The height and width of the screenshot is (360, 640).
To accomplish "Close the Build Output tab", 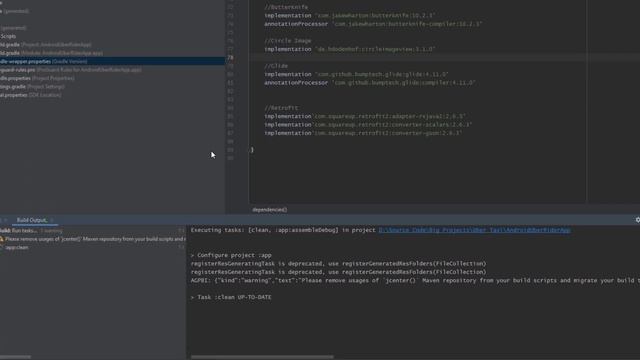I will pos(52,220).
